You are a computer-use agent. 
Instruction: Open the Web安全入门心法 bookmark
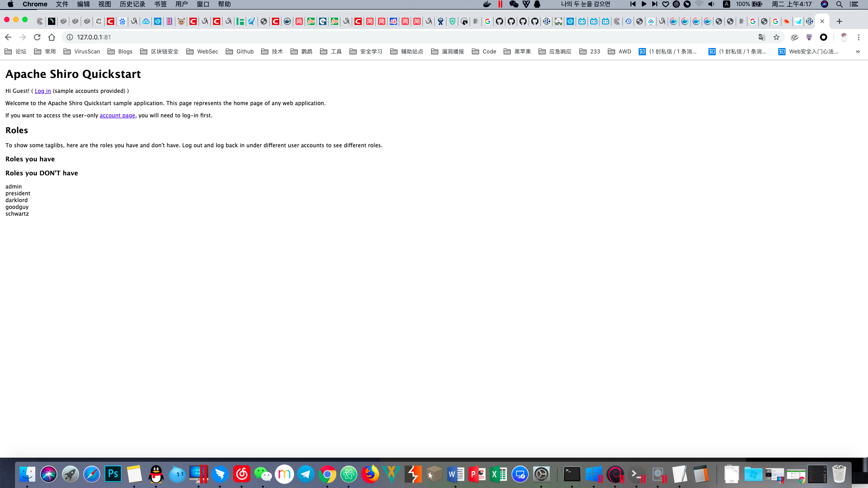808,52
